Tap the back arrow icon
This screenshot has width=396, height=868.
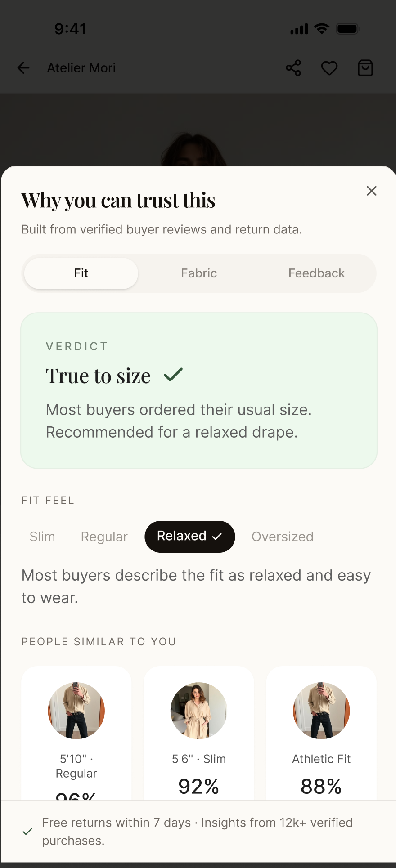tap(23, 68)
